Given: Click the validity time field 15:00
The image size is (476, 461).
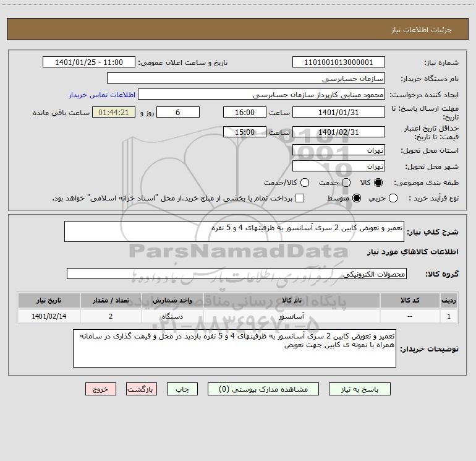Looking at the screenshot, I should tap(245, 132).
